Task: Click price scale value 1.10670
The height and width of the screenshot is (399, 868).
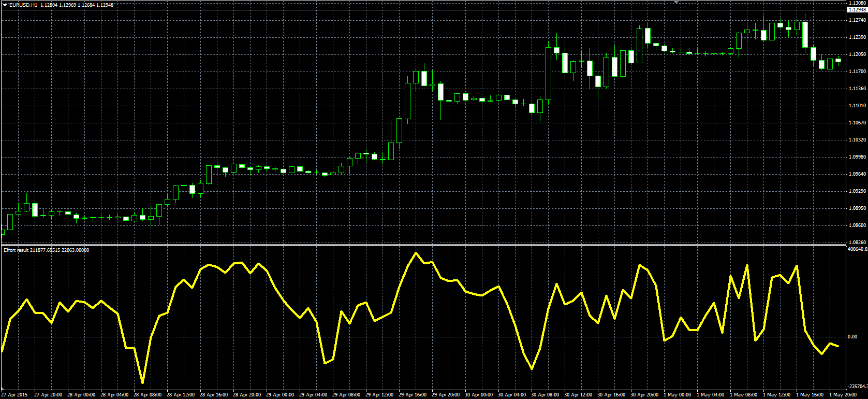Action: pos(858,123)
